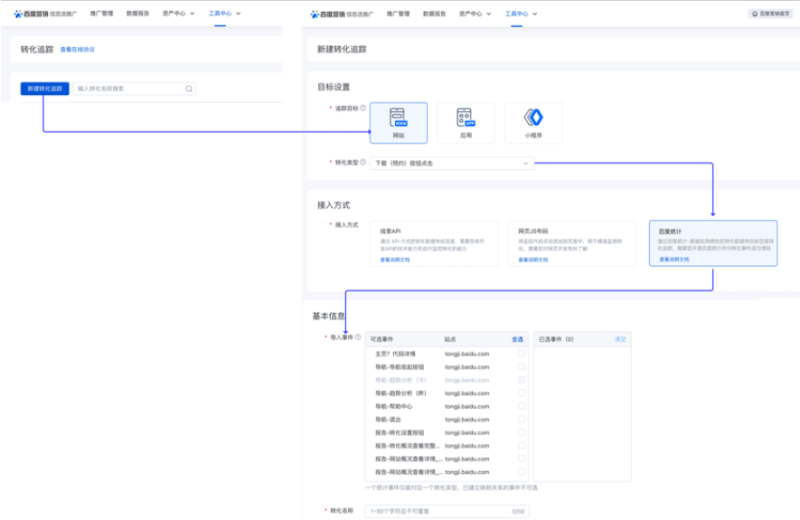The image size is (800, 520).
Task: Click 站点 column header
Action: point(450,339)
